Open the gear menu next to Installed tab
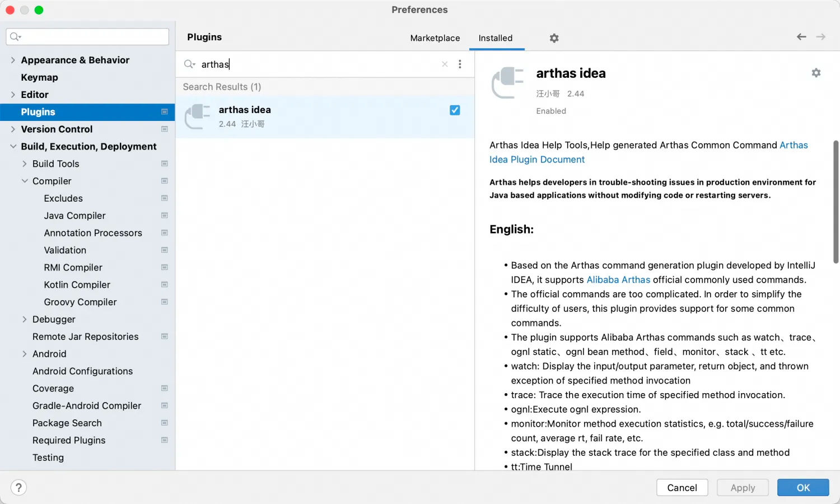The width and height of the screenshot is (840, 504). coord(554,38)
